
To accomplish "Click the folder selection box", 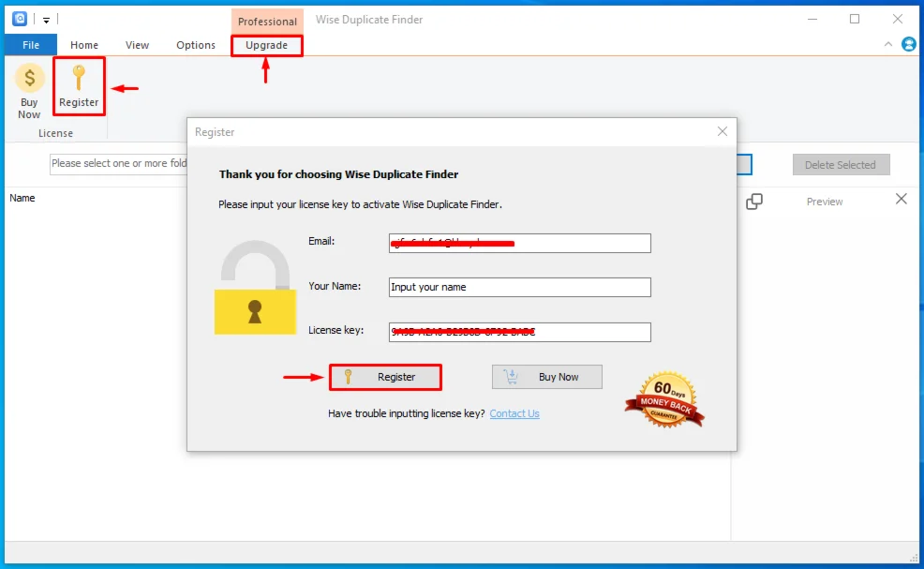I will click(118, 163).
